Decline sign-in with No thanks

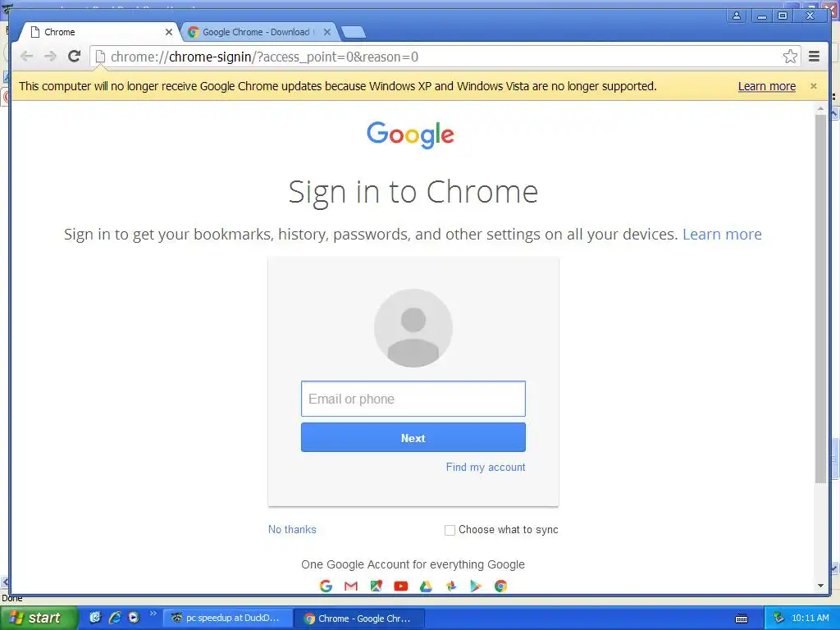(292, 529)
